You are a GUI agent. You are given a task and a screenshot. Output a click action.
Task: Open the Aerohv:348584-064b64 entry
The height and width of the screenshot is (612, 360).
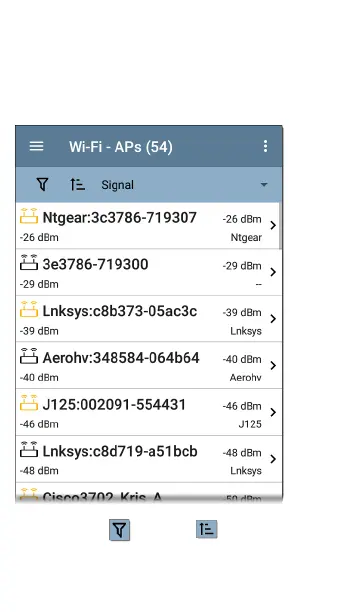(x=148, y=365)
